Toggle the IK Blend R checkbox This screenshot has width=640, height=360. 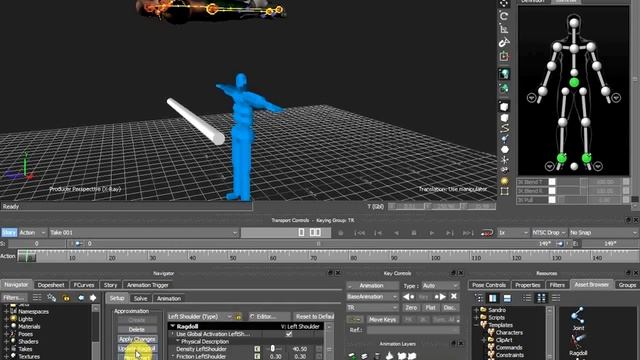(552, 191)
